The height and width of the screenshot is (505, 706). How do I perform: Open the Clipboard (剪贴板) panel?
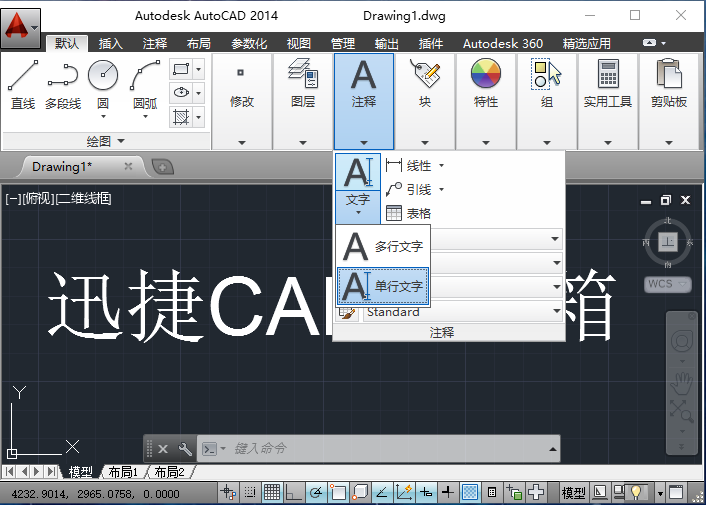669,102
